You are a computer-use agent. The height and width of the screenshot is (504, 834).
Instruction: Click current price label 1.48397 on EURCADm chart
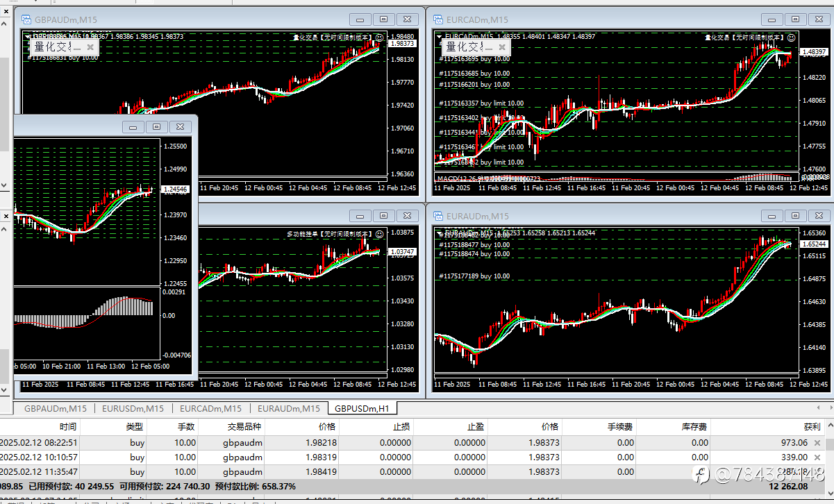(815, 52)
